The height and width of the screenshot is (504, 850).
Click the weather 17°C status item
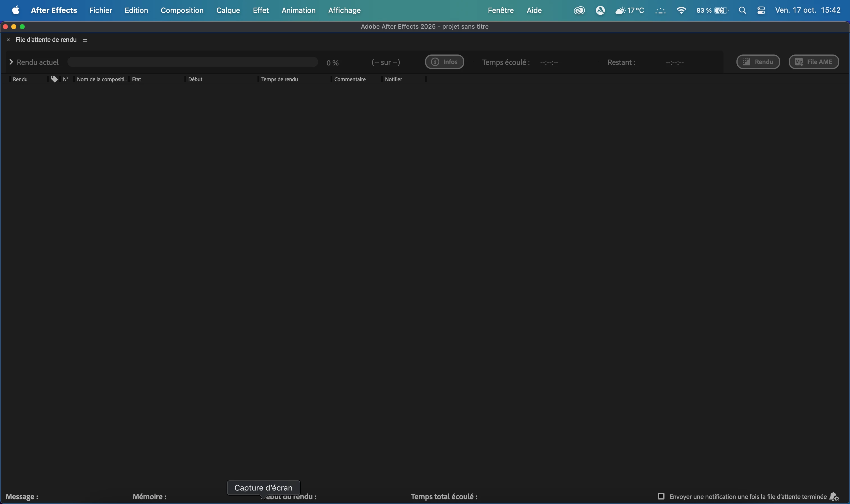point(630,10)
